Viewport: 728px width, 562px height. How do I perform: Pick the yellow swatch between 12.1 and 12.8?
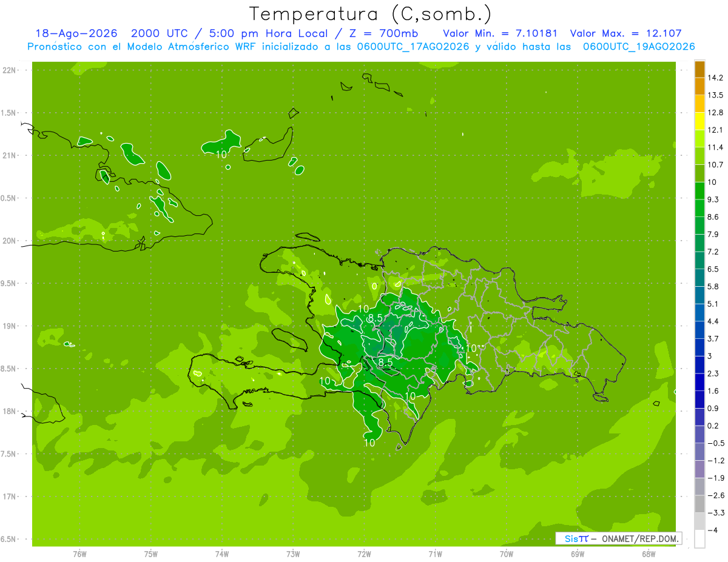[699, 121]
